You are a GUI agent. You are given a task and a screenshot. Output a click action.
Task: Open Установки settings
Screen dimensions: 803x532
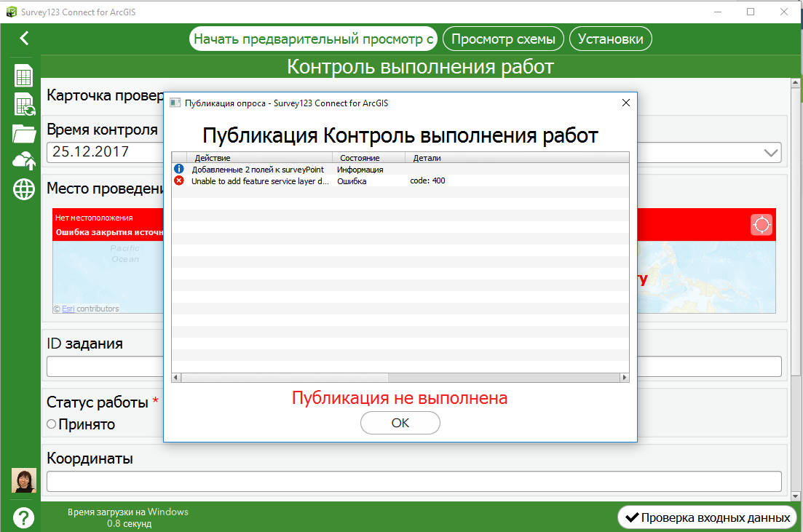(611, 39)
